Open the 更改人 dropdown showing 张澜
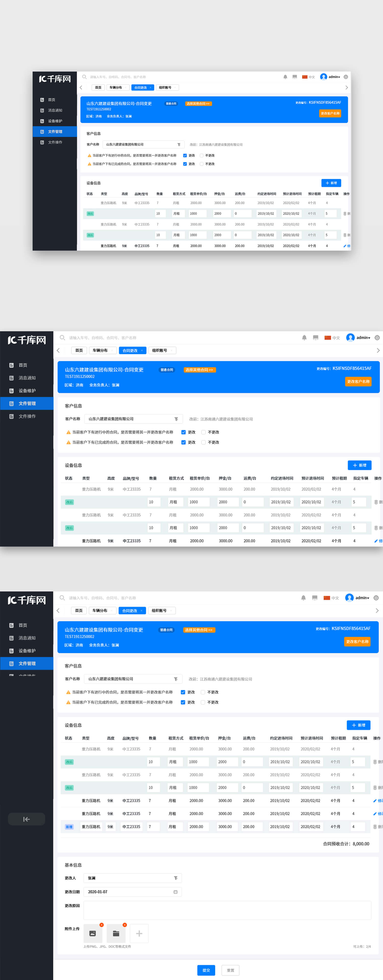This screenshot has height=980, width=383. (x=132, y=878)
